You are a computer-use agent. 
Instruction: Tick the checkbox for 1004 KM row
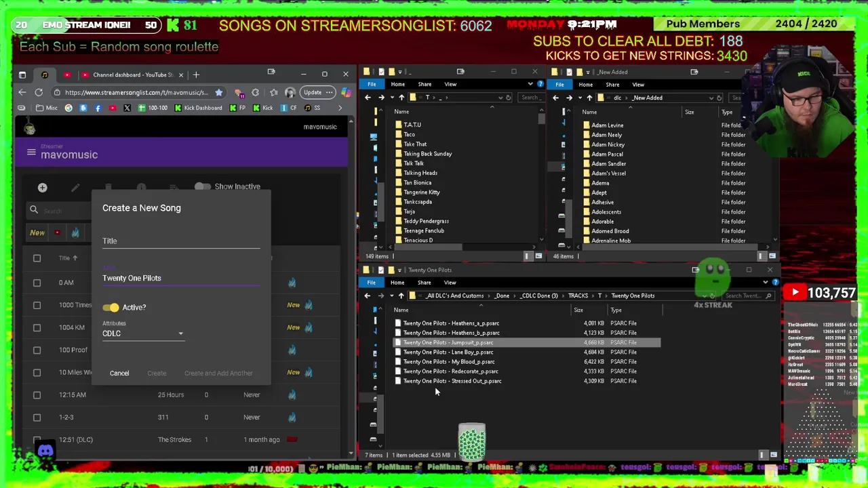tap(37, 327)
